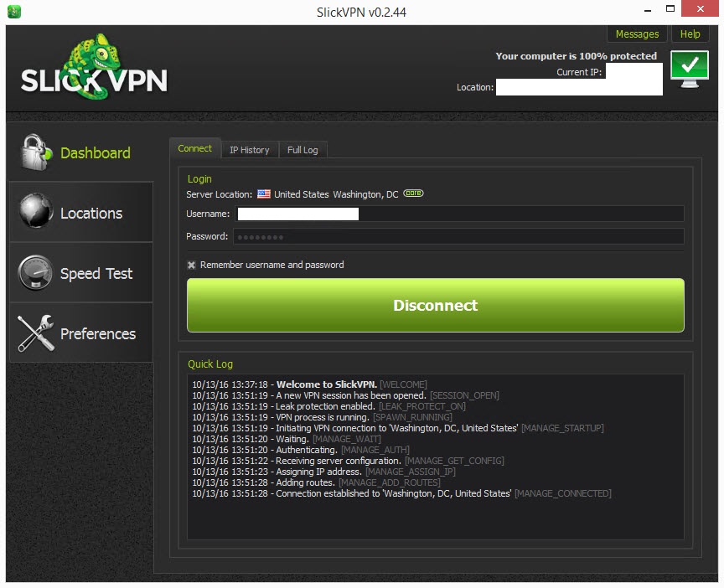Select 'VPN process is running.' log line

tap(322, 417)
